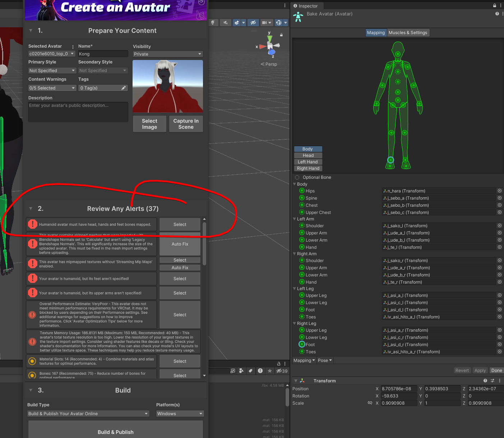504x438 pixels.
Task: Click the green Y axis gizmo cone
Action: pos(270,38)
